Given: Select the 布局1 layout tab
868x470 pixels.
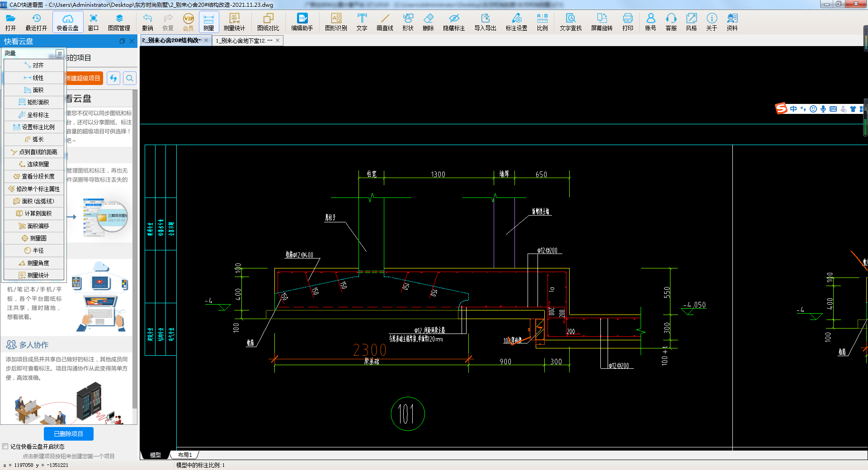Looking at the screenshot, I should [x=184, y=455].
